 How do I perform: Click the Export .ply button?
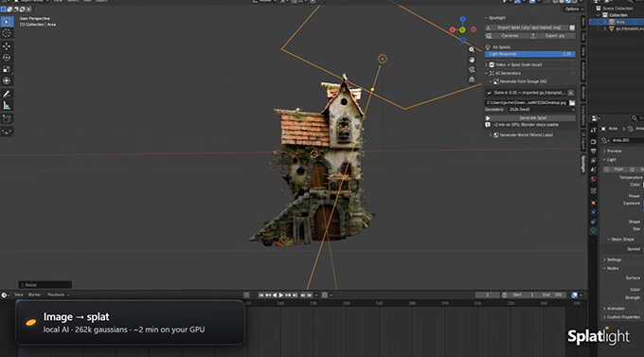point(551,36)
